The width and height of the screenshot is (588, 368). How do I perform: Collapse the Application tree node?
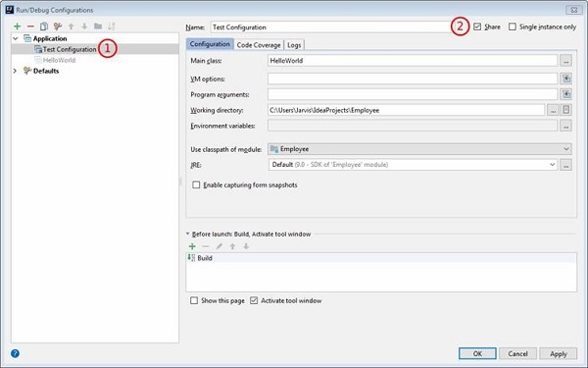[x=16, y=38]
